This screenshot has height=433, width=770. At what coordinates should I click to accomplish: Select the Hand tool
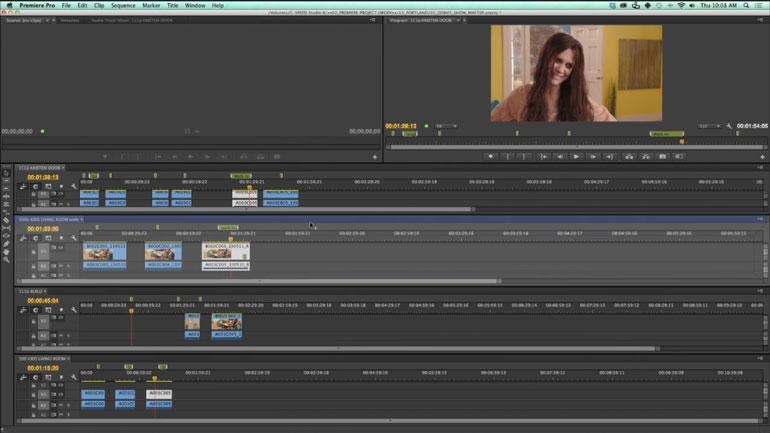[6, 252]
